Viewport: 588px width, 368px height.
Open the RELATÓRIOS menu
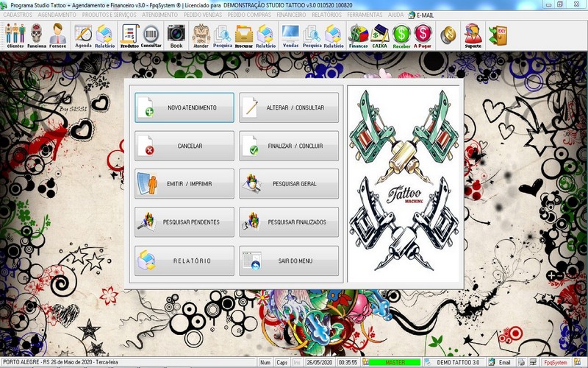[x=326, y=15]
